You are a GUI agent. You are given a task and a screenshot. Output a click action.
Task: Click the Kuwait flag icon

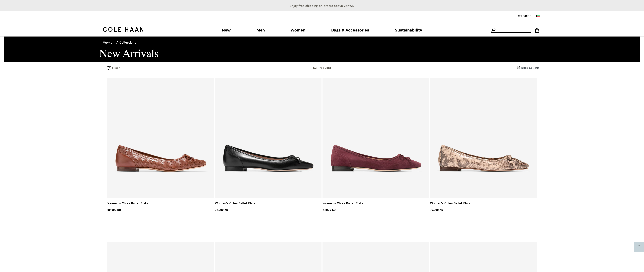pos(537,16)
